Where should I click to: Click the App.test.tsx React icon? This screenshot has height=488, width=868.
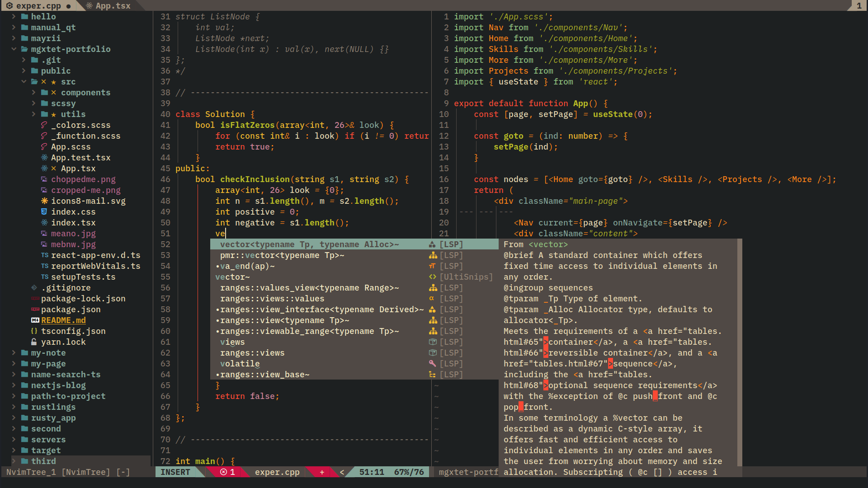click(x=44, y=157)
